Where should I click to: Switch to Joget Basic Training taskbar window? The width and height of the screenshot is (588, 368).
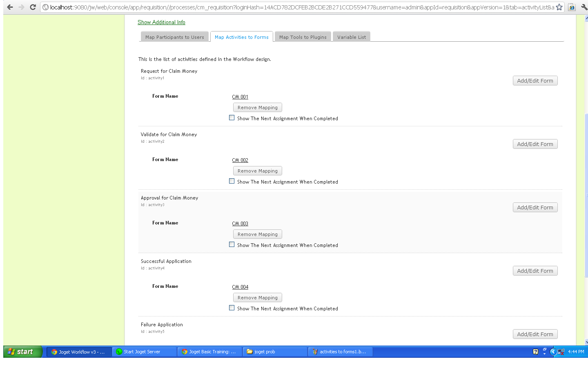coord(209,352)
